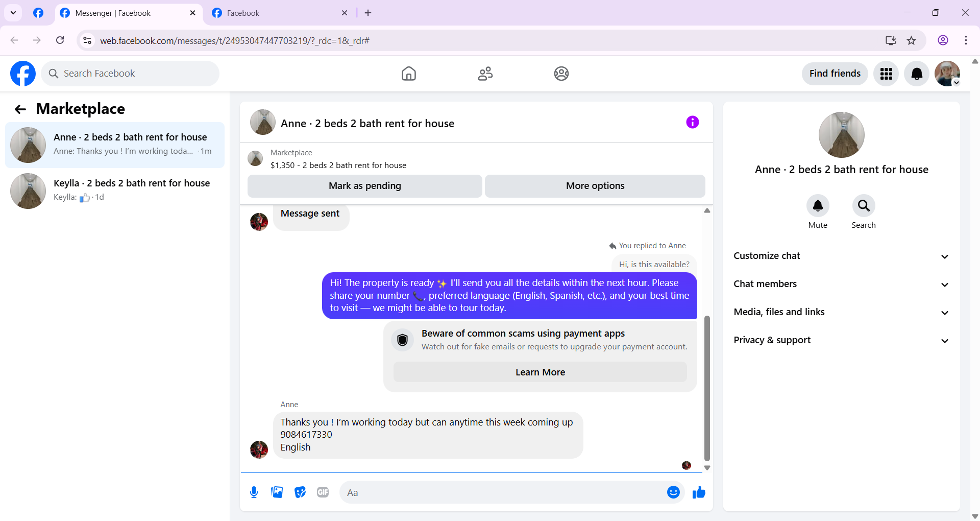Click the sent blue 'property is ready' message

(x=509, y=296)
